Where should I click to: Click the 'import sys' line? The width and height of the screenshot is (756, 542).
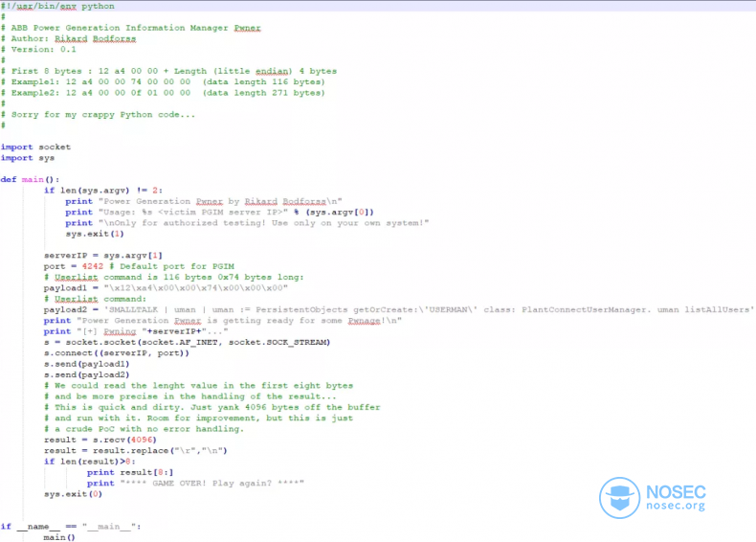click(x=28, y=158)
